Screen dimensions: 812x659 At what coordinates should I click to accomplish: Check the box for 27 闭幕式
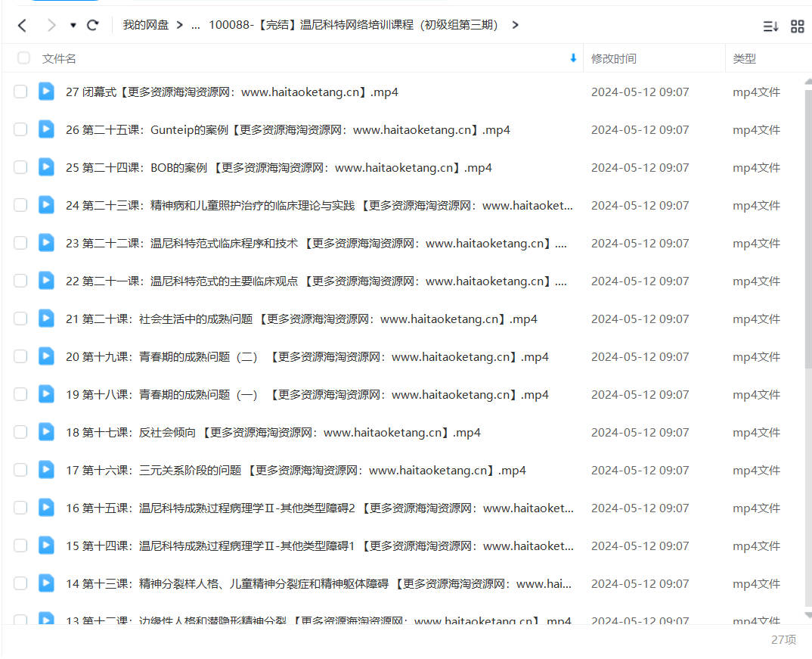pyautogui.click(x=20, y=92)
